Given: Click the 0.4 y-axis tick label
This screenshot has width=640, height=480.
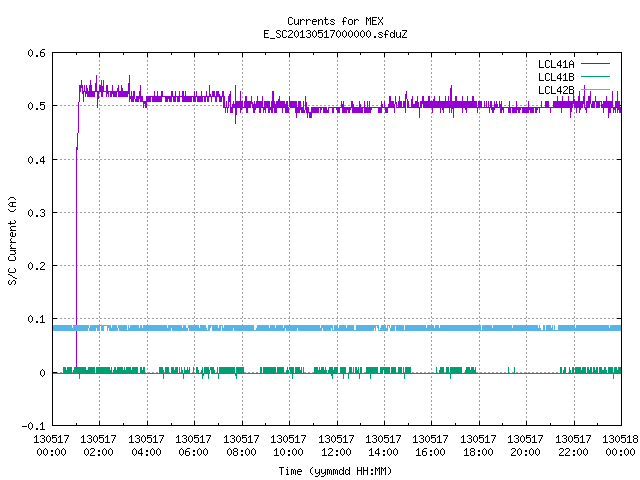Looking at the screenshot, I should pyautogui.click(x=36, y=160).
